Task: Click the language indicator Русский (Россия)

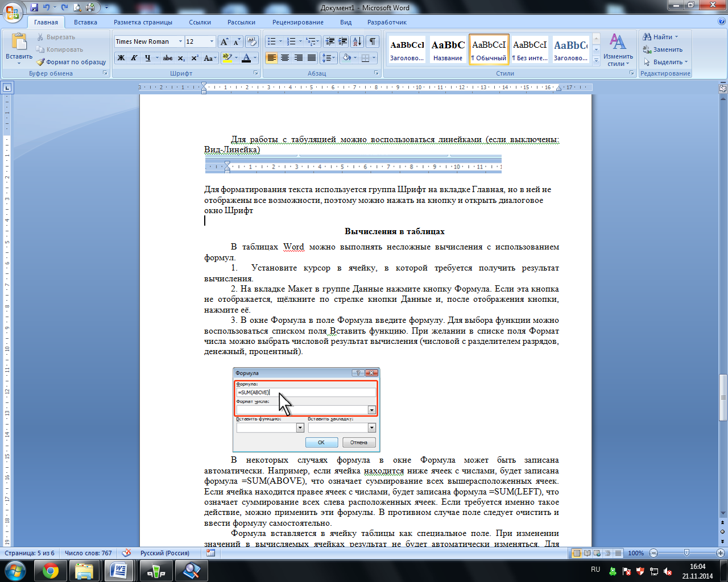Action: [x=165, y=553]
